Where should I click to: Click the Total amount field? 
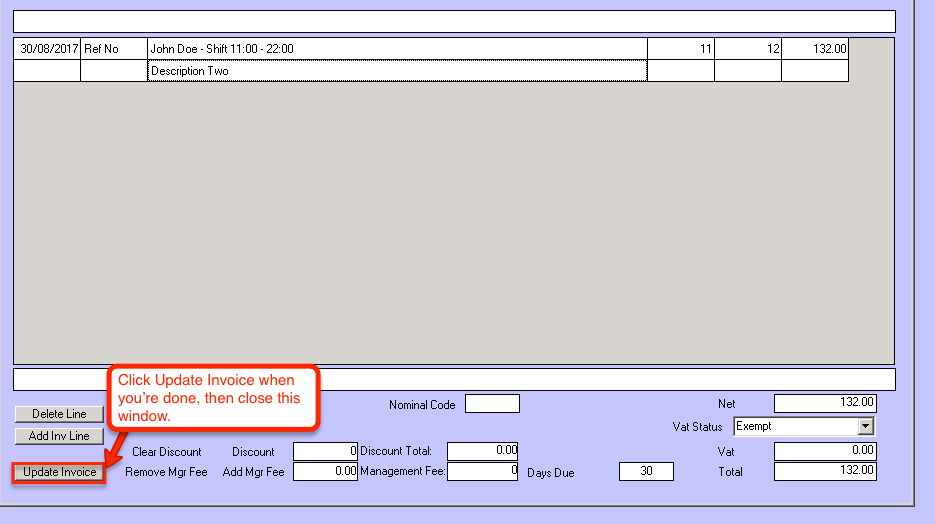[825, 471]
